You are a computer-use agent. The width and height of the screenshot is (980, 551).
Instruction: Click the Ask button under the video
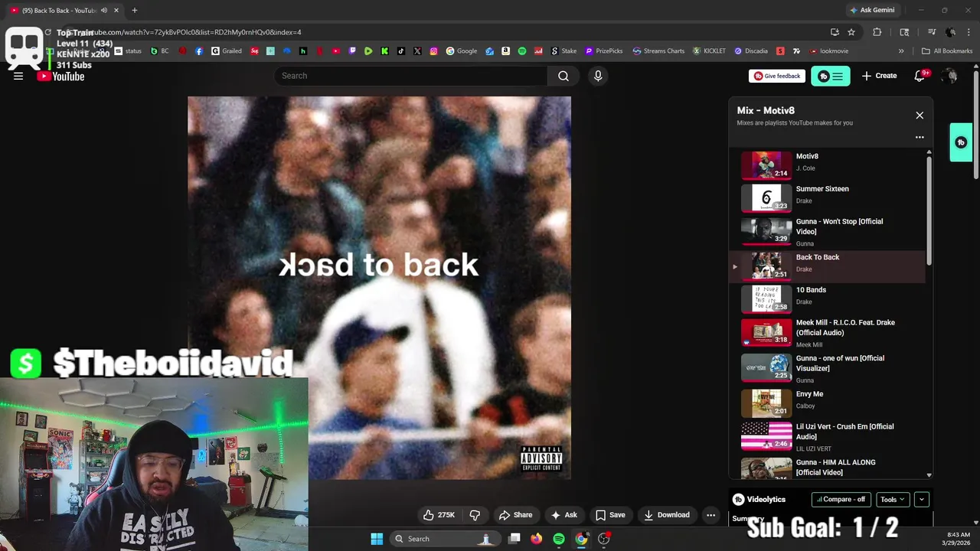(563, 515)
